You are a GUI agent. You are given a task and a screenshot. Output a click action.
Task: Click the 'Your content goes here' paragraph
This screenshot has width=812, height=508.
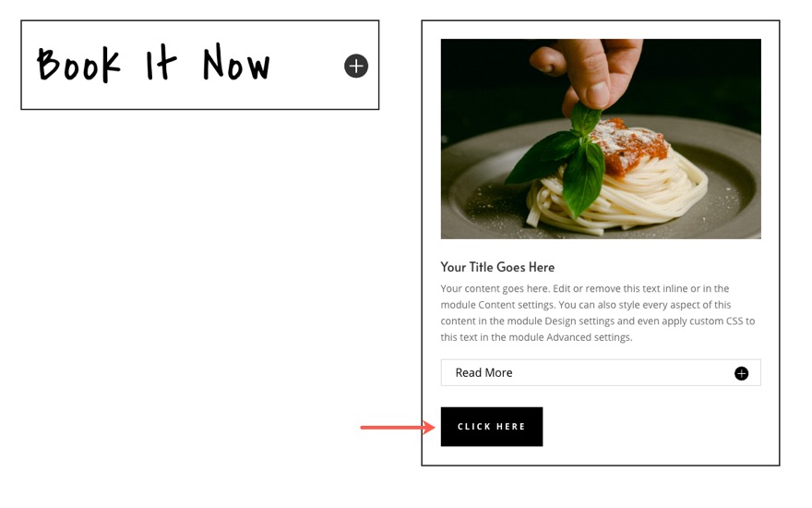(x=598, y=312)
